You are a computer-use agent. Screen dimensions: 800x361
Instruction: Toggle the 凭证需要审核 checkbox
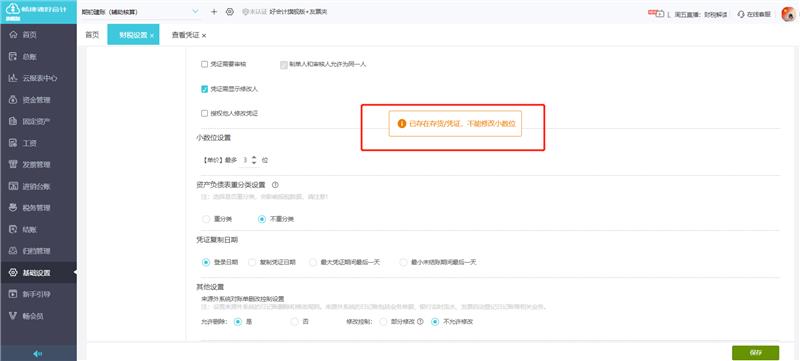[x=204, y=65]
